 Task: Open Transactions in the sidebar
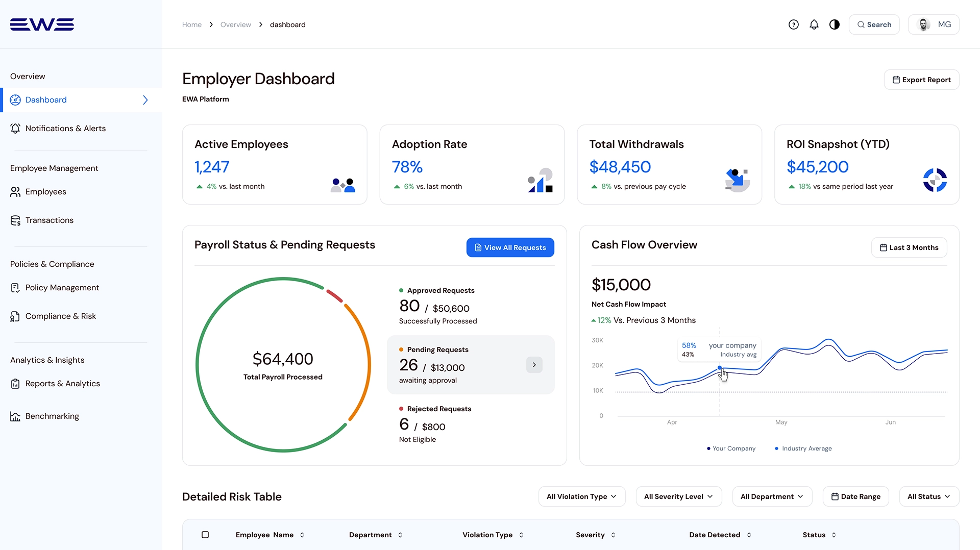pyautogui.click(x=49, y=220)
